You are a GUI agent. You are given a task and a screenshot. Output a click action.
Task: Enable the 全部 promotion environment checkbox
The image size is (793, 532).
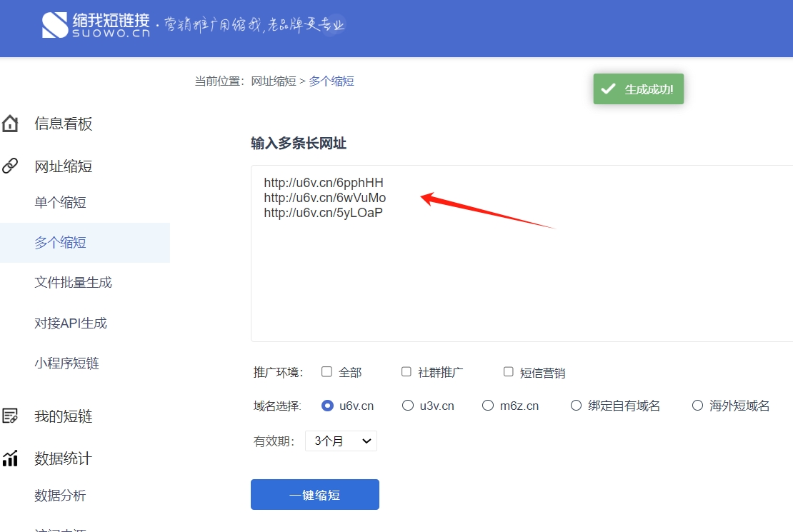[327, 371]
